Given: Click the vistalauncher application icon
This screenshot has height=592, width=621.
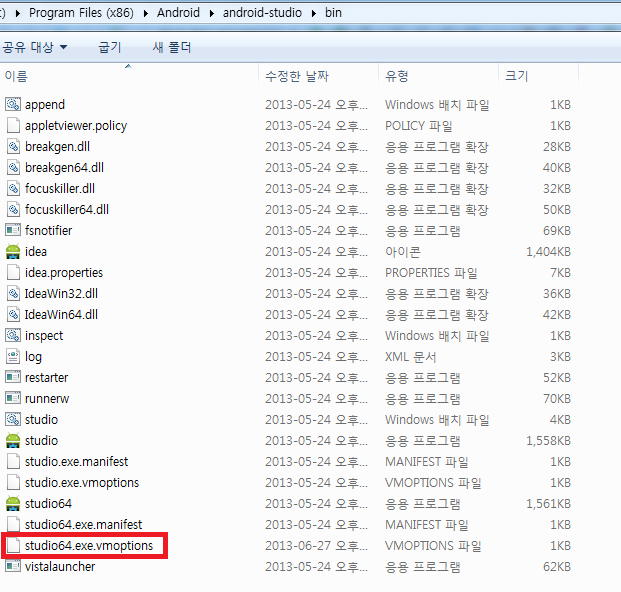Looking at the screenshot, I should 13,566.
